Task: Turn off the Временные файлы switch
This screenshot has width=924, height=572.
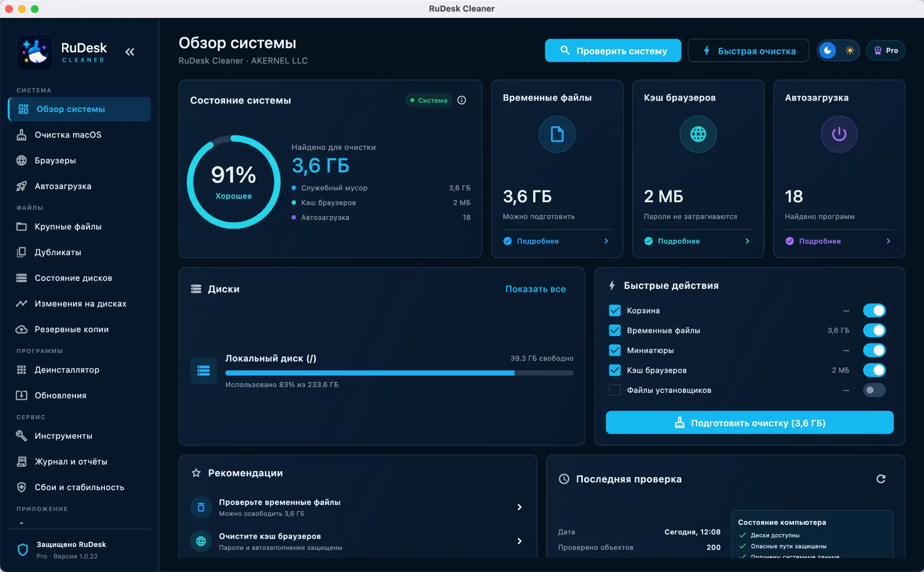Action: [x=874, y=330]
